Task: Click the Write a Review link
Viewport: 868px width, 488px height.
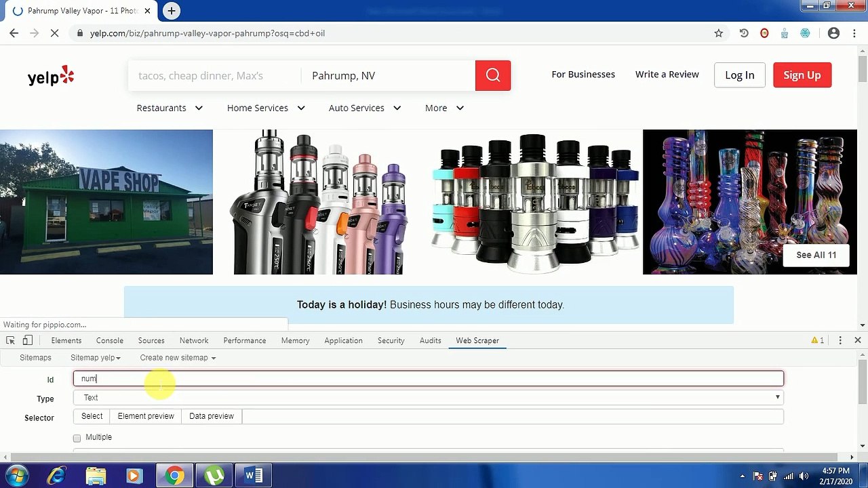Action: 667,75
